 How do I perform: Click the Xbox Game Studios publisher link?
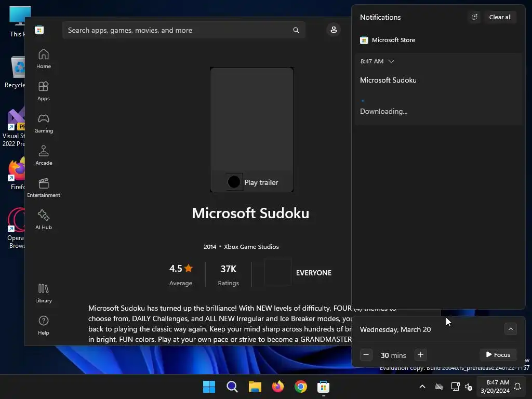click(x=251, y=247)
